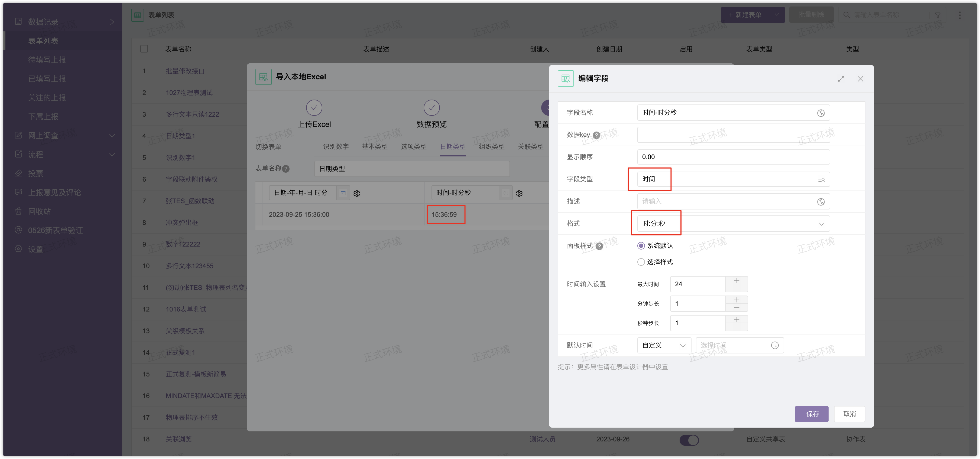The height and width of the screenshot is (459, 980).
Task: Click the 设置 sidebar icon
Action: coord(18,249)
